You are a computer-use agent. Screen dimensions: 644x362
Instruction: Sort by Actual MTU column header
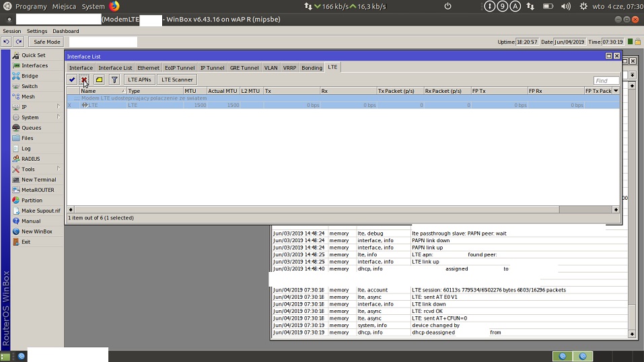(223, 91)
